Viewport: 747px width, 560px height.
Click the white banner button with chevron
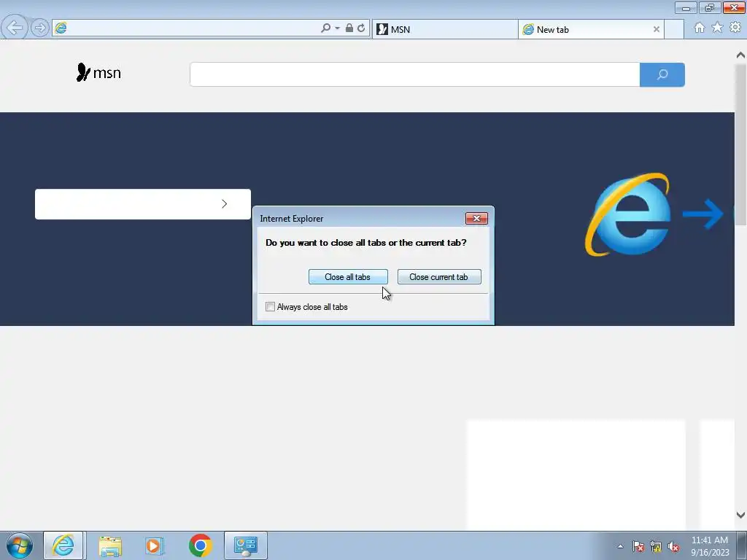pos(143,204)
